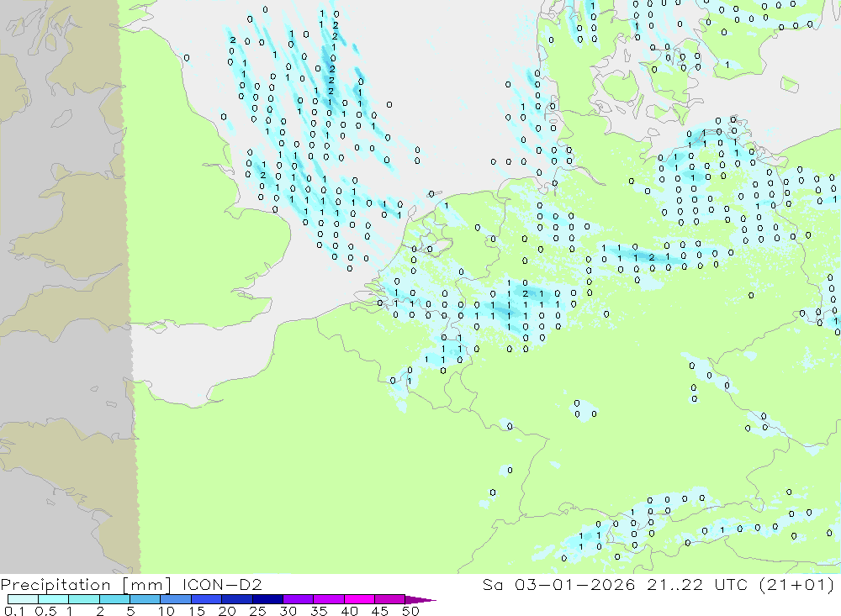Select the 10–15 mm legend color box
The image size is (841, 616).
click(x=176, y=599)
